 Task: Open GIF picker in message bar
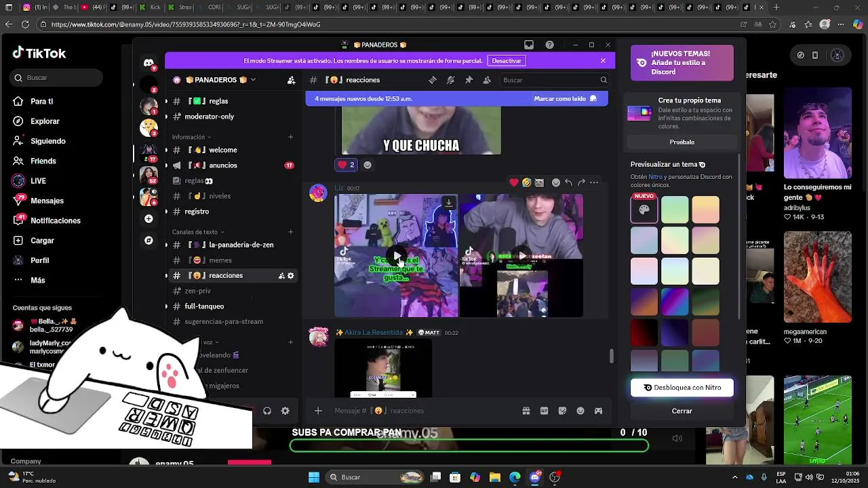[544, 411]
